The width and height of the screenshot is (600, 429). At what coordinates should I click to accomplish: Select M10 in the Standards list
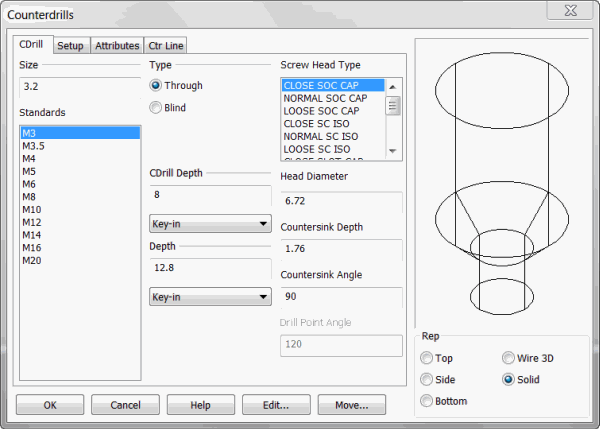tap(80, 210)
